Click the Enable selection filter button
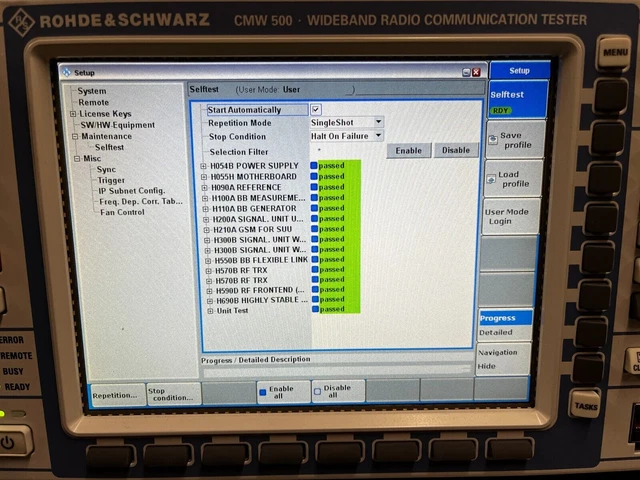Viewport: 640px width, 480px height. (409, 150)
